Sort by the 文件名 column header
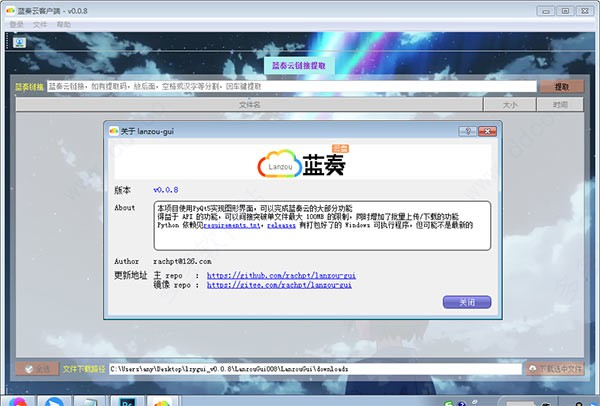Image resolution: width=600 pixels, height=406 pixels. point(249,104)
